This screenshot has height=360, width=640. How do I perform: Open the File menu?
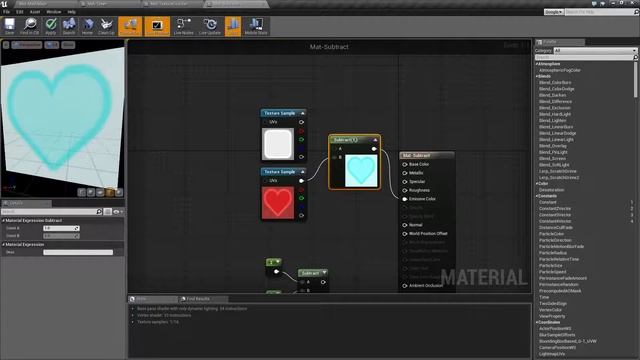(7, 12)
